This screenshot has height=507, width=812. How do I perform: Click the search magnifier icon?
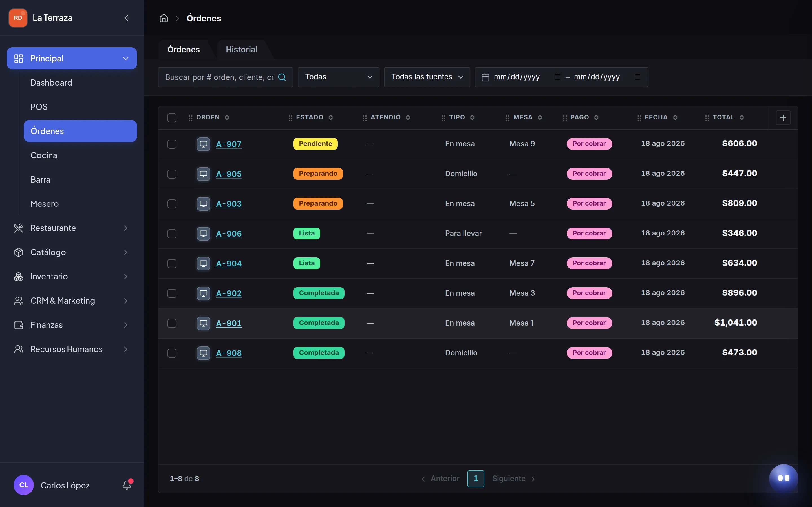[x=282, y=77]
